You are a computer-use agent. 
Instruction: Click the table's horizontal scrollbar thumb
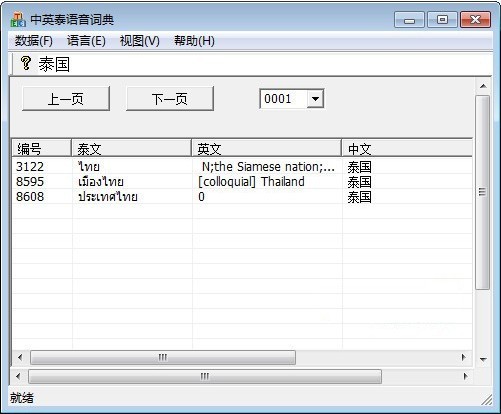click(x=163, y=357)
